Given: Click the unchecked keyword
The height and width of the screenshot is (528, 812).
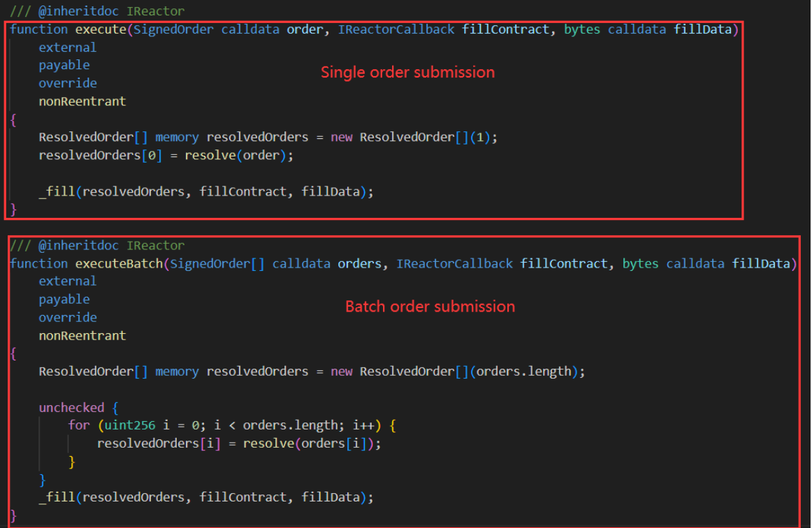Looking at the screenshot, I should (71, 408).
